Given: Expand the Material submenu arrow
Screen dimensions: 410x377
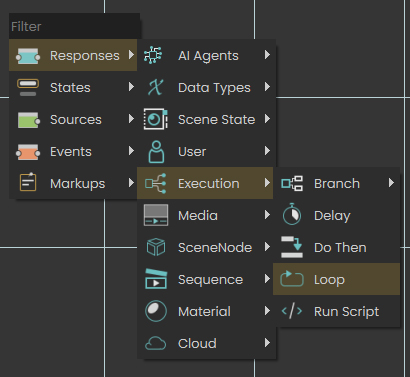Looking at the screenshot, I should pyautogui.click(x=267, y=311).
